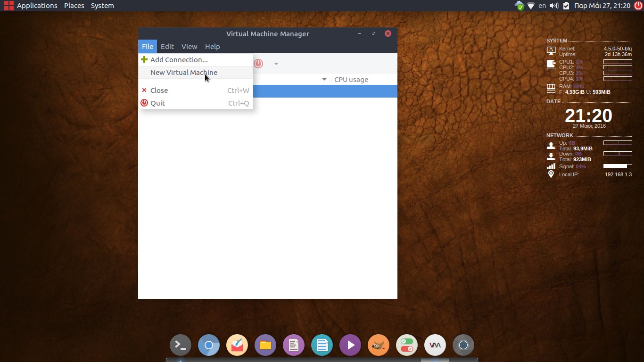This screenshot has width=644, height=362.
Task: Open the Edit menu
Action: 167,47
